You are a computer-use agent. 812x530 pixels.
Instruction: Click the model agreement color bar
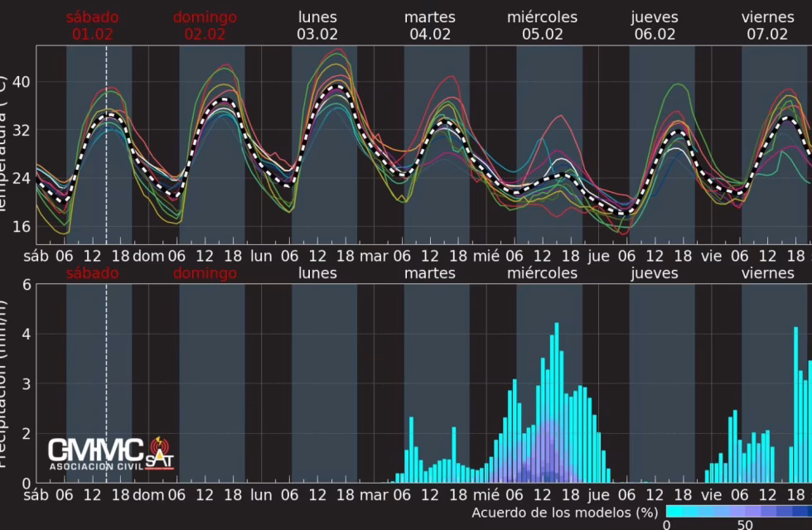pos(738,512)
